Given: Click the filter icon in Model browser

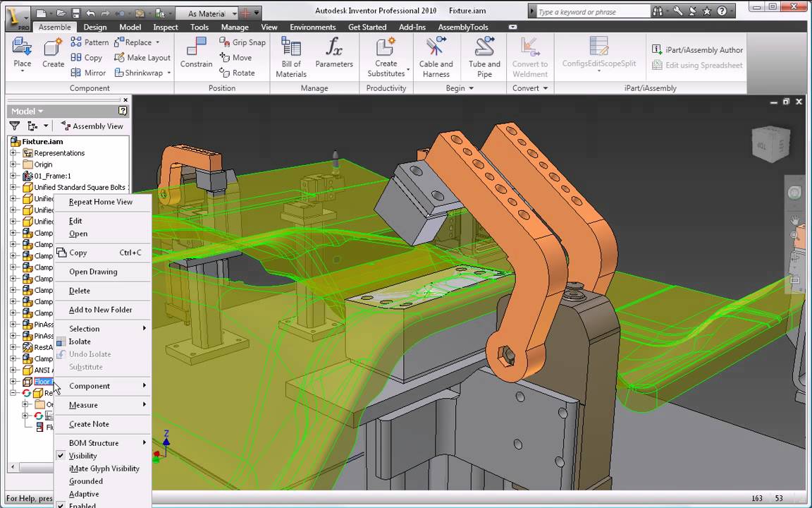Looking at the screenshot, I should [x=14, y=126].
